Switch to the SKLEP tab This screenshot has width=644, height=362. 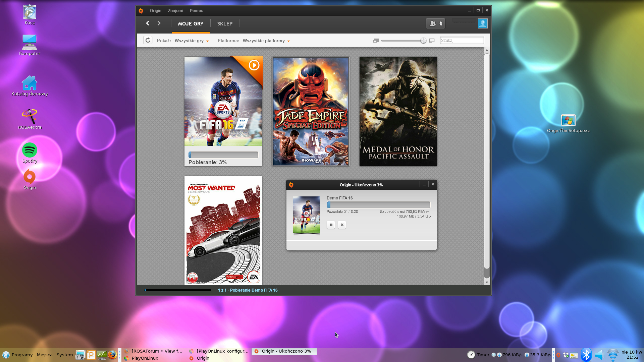coord(225,24)
